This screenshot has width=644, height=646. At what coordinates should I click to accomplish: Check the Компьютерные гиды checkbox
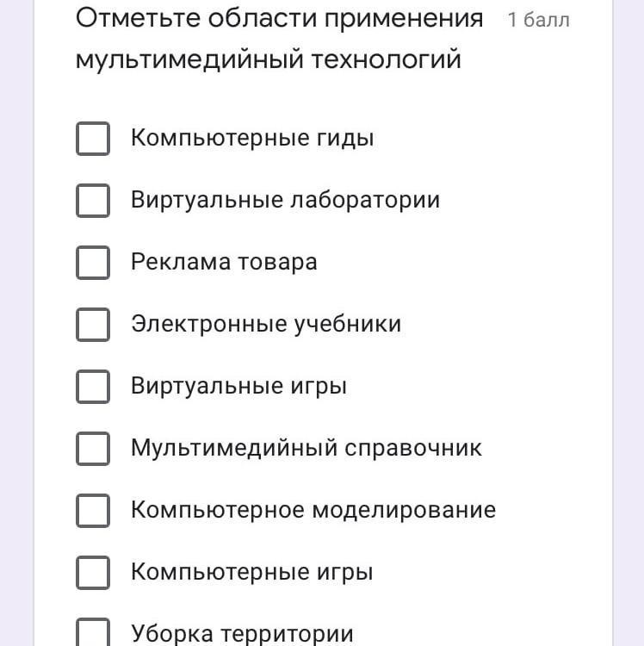pos(93,139)
